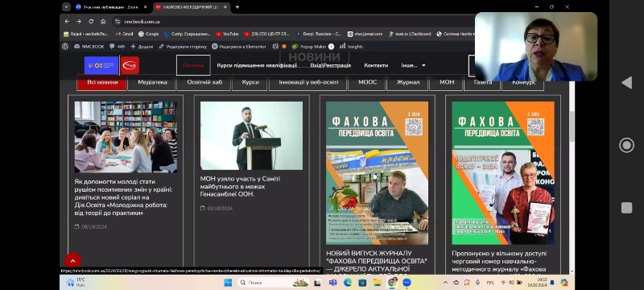The height and width of the screenshot is (290, 644).
Task: Select the Інновації у веб-освіті tab
Action: pyautogui.click(x=308, y=82)
